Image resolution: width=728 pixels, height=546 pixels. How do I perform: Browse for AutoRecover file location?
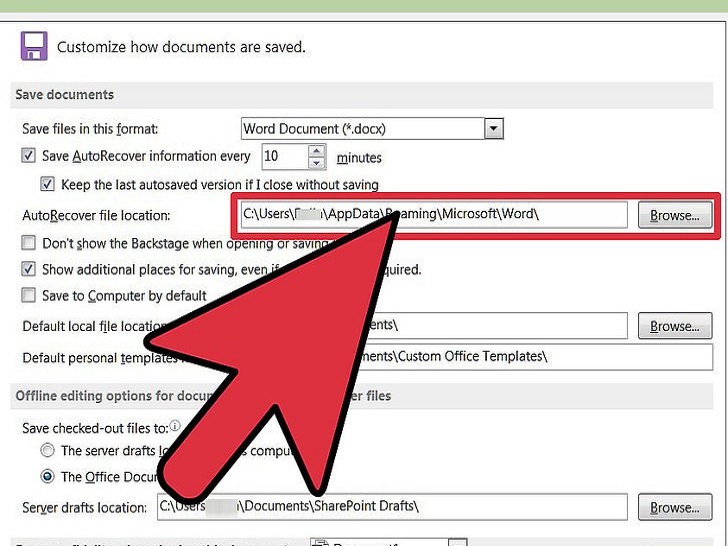pyautogui.click(x=675, y=215)
